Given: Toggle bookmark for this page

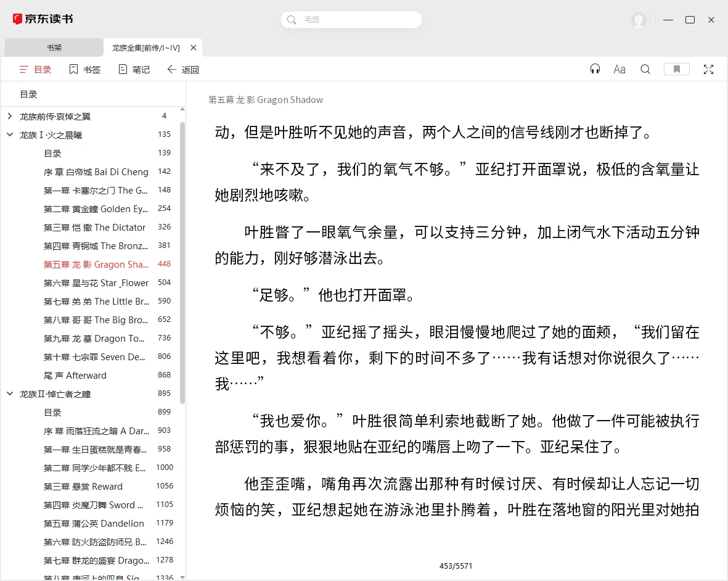Looking at the screenshot, I should (x=676, y=69).
